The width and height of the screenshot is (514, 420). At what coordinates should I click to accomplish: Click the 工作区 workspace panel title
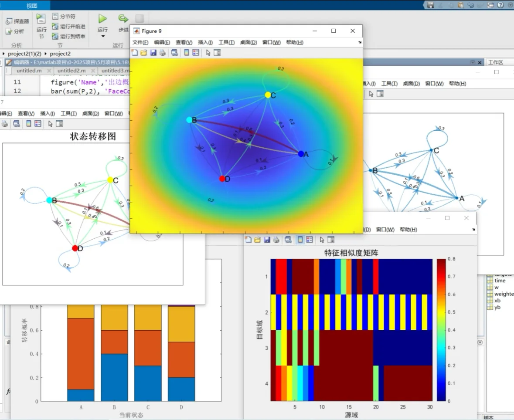point(495,62)
